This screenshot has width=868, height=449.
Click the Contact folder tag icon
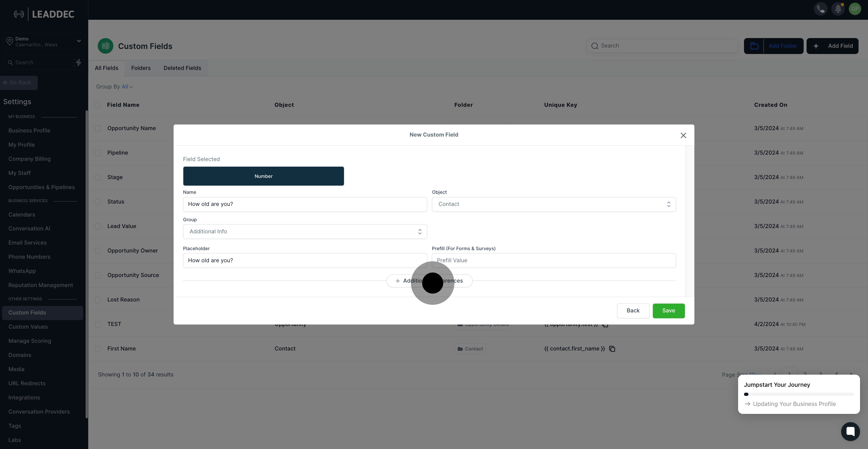[x=460, y=349]
